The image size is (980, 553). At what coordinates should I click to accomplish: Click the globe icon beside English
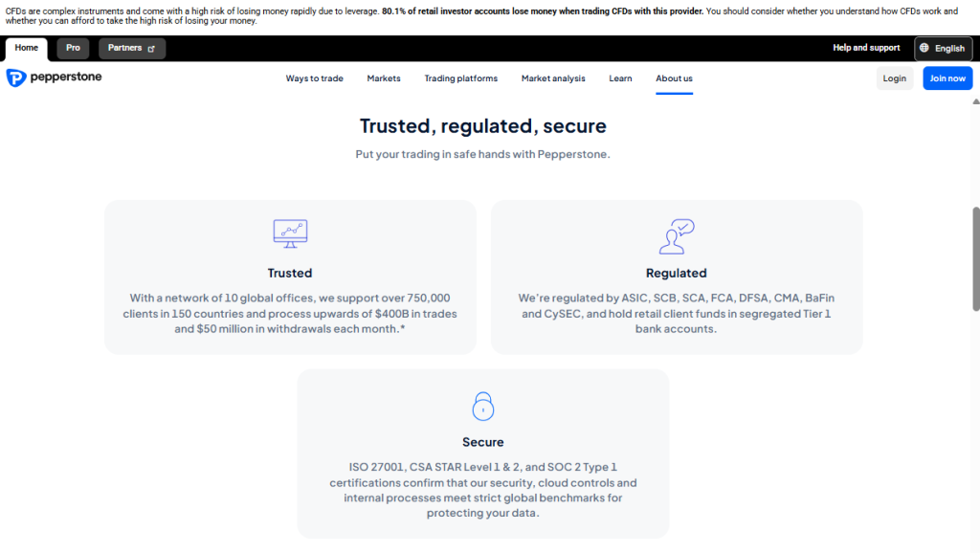tap(924, 48)
